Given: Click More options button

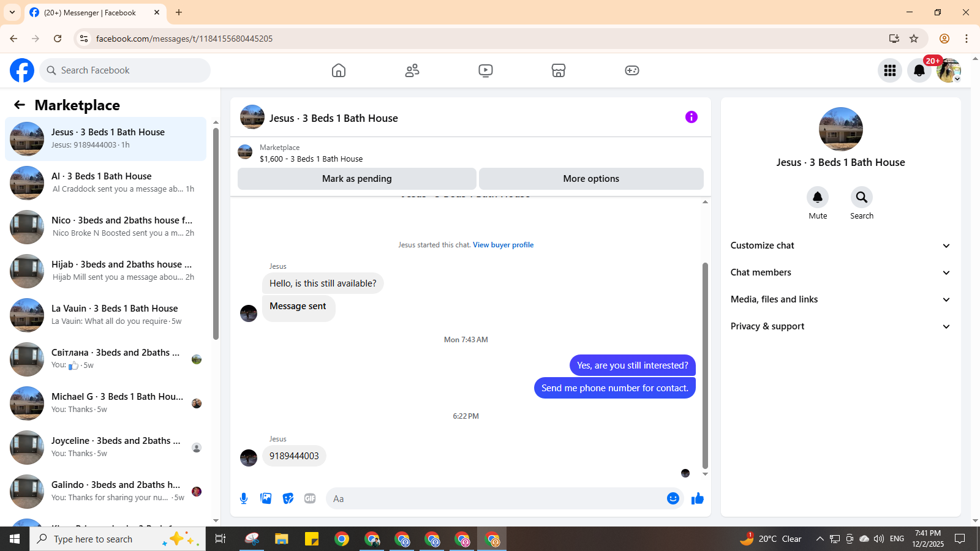Looking at the screenshot, I should (591, 179).
